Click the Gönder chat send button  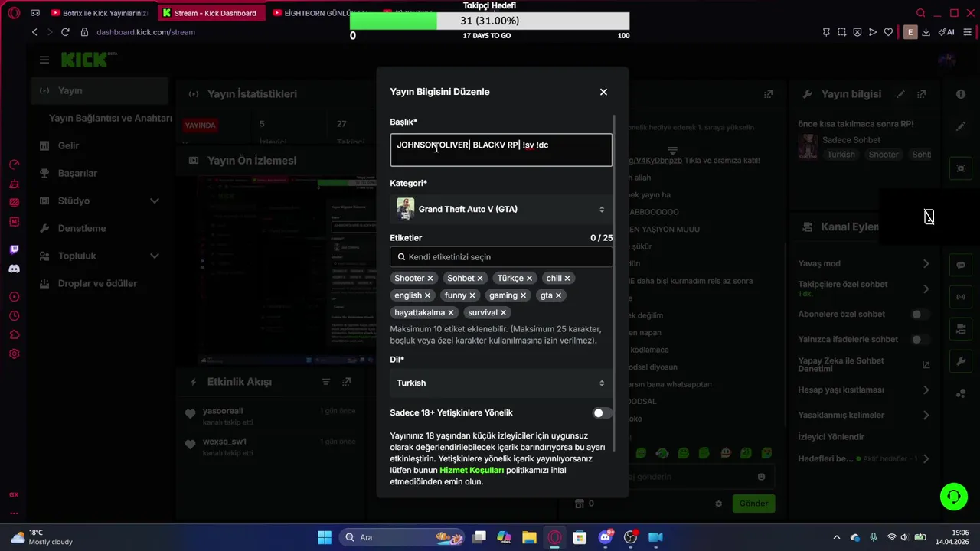coord(753,504)
